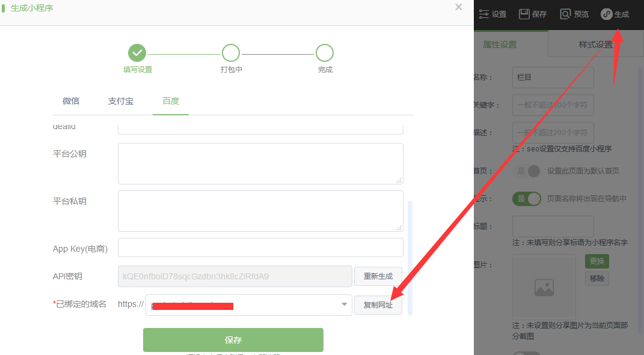
Task: Expand the 已绑定的域名 domain dropdown
Action: tap(345, 305)
